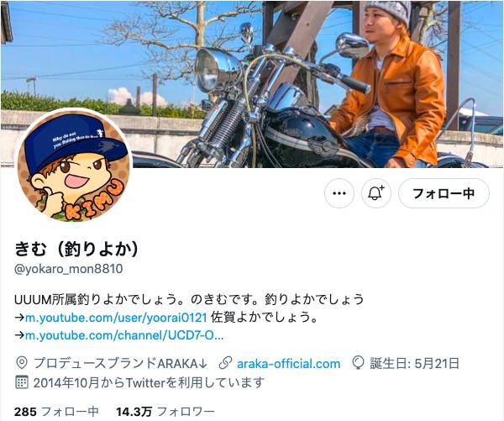Click the 2014年10月 Twitter join date text
The image size is (504, 421).
[149, 382]
